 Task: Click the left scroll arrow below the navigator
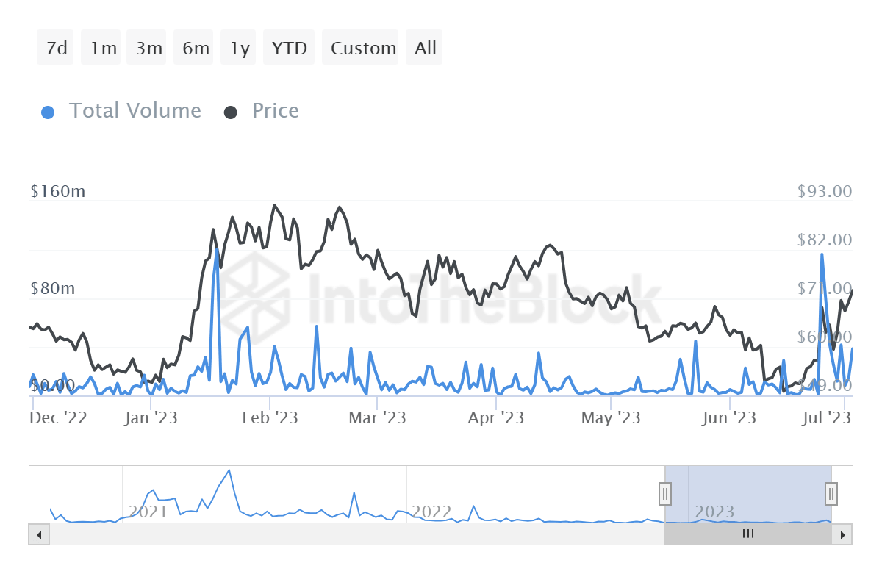click(38, 534)
